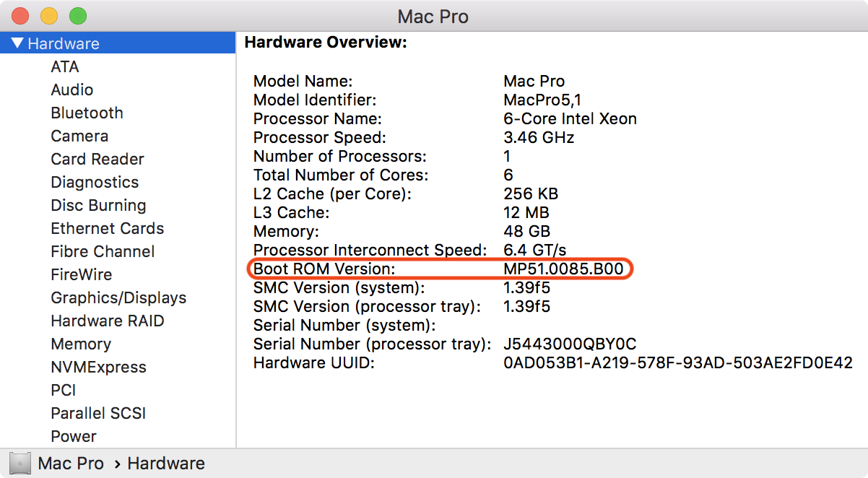Click 'Mac Pro' in the bottom path bar

pyautogui.click(x=71, y=463)
